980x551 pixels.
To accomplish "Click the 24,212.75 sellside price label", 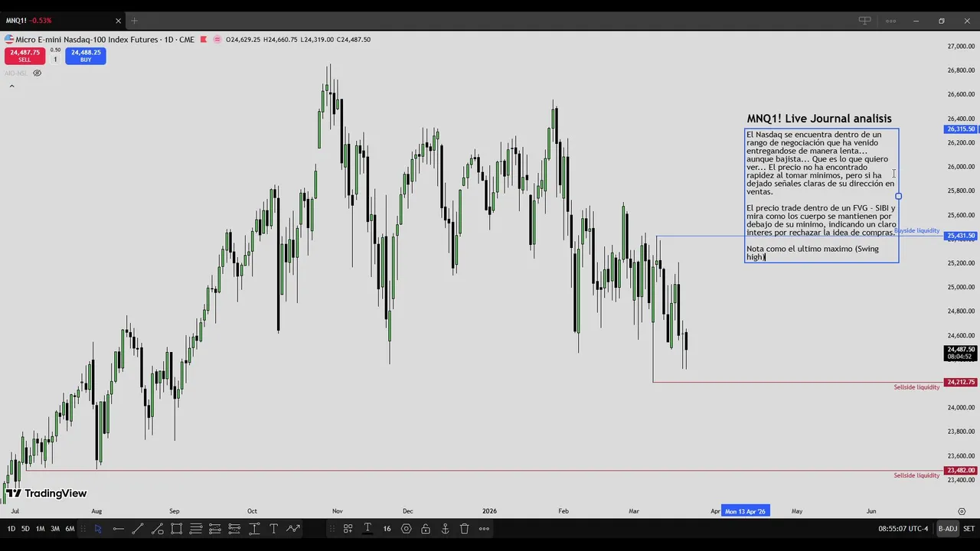I will click(x=961, y=382).
